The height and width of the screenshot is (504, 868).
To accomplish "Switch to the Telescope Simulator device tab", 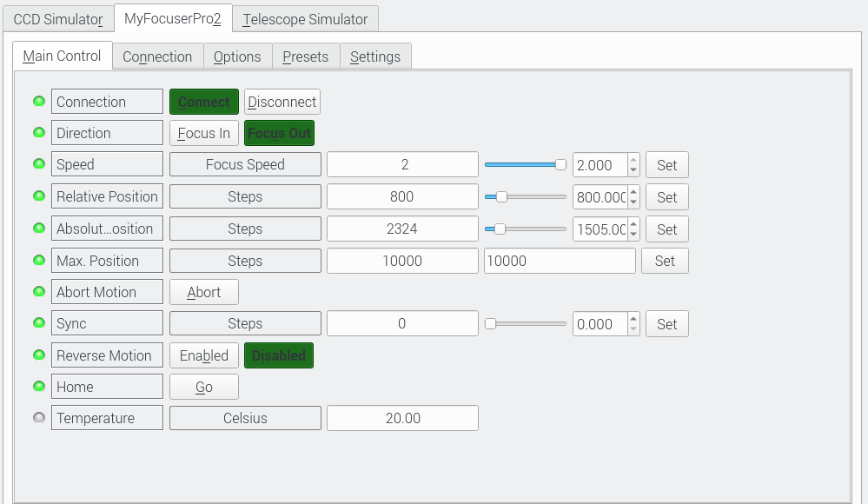I will 305,19.
